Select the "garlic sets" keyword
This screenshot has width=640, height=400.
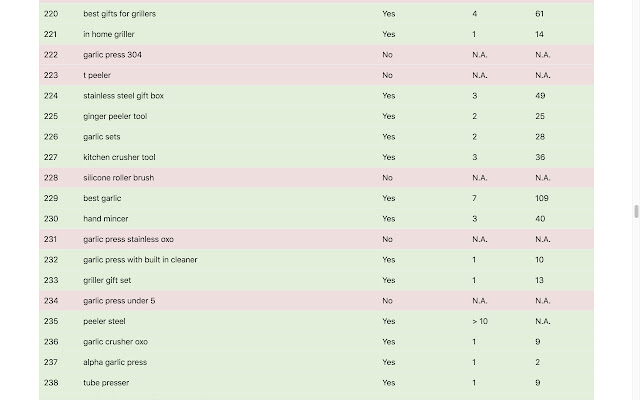[101, 137]
